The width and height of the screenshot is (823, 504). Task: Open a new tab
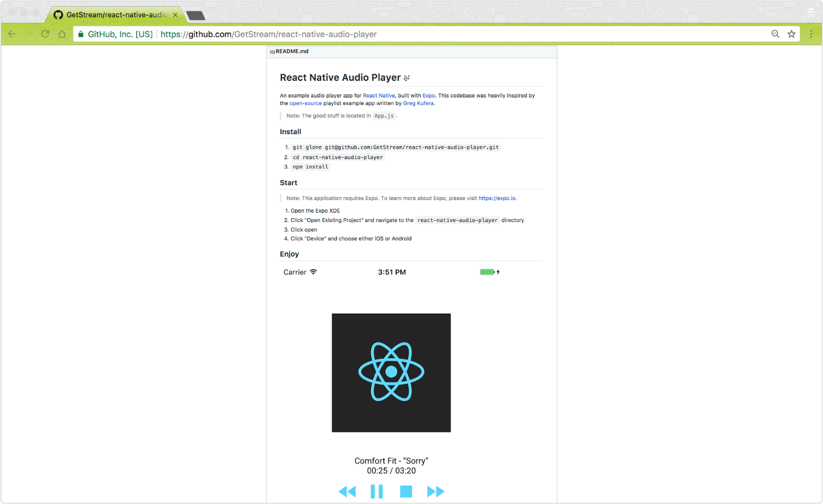[x=196, y=15]
